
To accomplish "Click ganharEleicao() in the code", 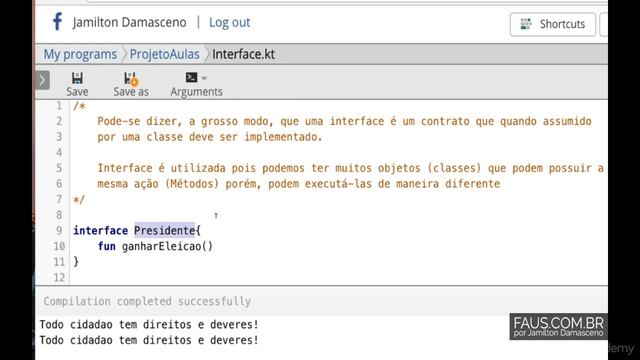I will (167, 246).
